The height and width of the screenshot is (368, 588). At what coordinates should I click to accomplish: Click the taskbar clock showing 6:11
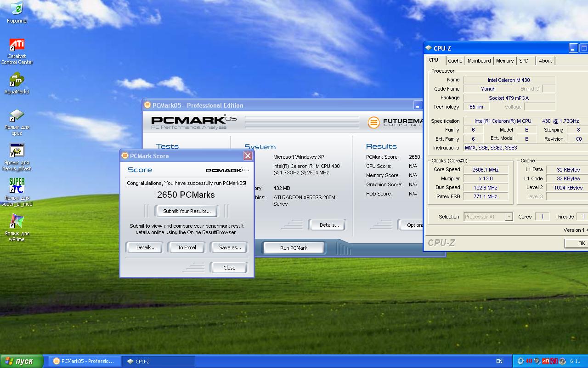coord(575,362)
